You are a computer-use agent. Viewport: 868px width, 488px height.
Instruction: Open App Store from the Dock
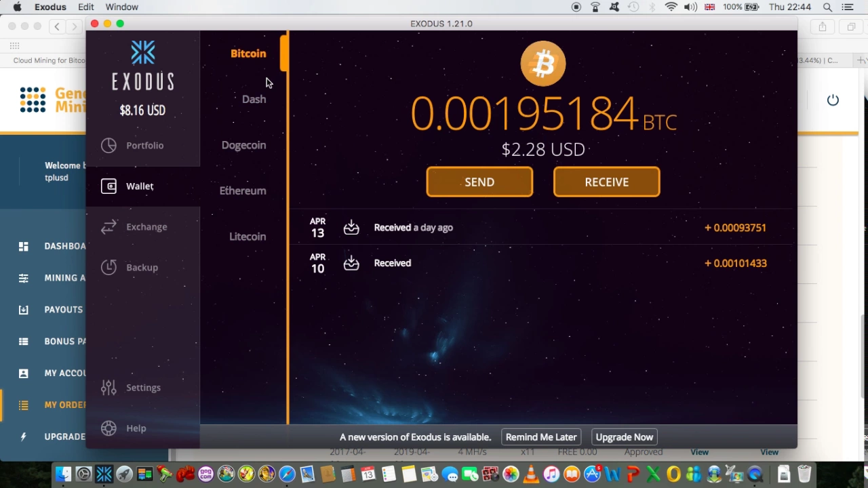pyautogui.click(x=592, y=474)
